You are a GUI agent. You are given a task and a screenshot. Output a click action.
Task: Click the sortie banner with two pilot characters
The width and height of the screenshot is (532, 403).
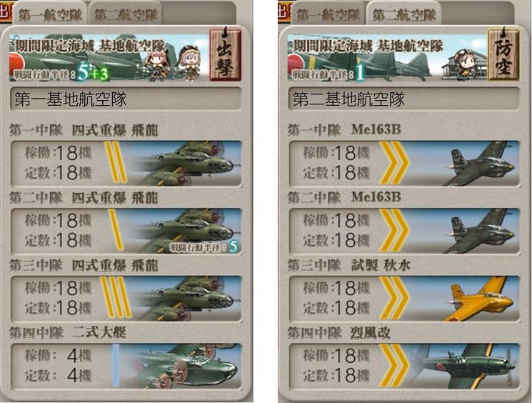pos(109,57)
